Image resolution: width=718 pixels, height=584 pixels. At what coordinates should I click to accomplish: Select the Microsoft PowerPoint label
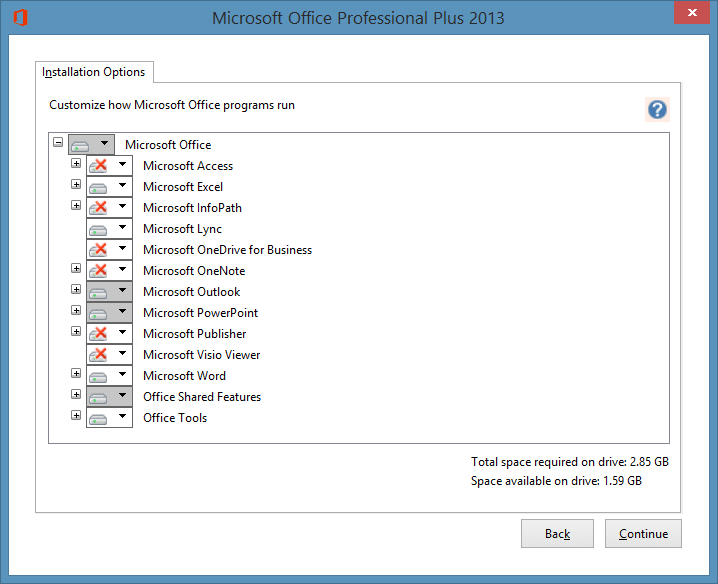tap(201, 313)
